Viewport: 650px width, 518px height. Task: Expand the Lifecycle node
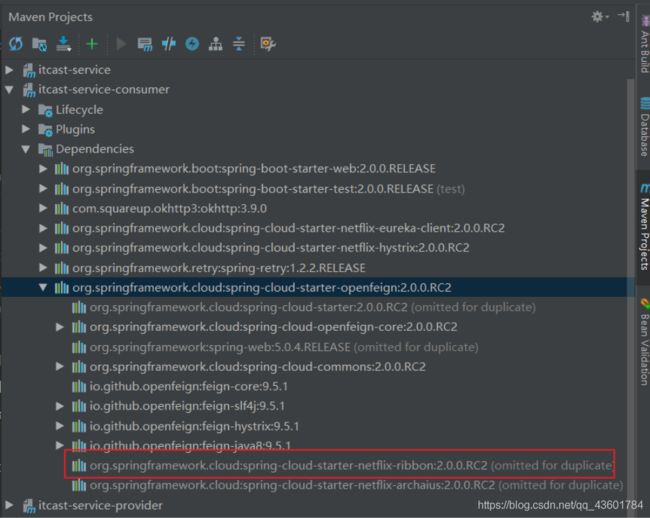27,109
